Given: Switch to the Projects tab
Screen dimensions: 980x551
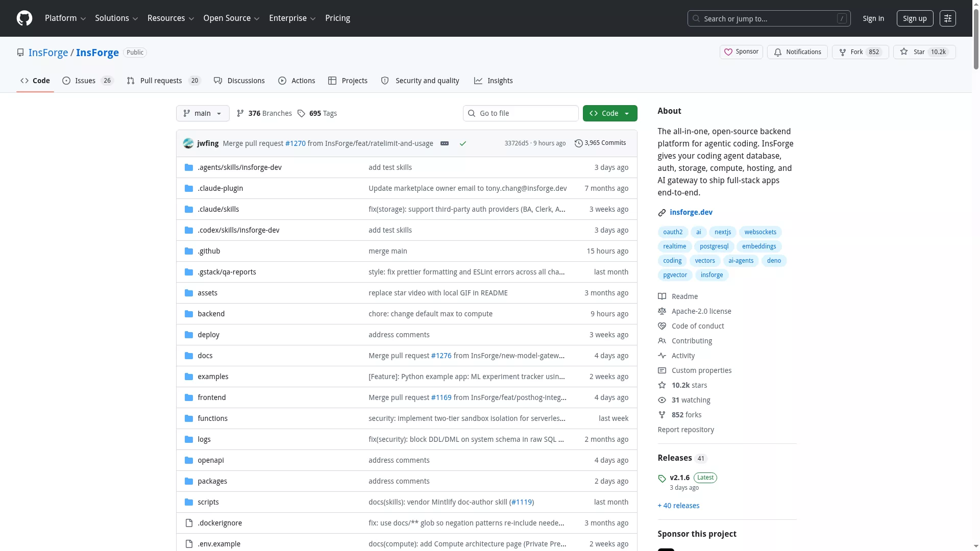Looking at the screenshot, I should 348,81.
